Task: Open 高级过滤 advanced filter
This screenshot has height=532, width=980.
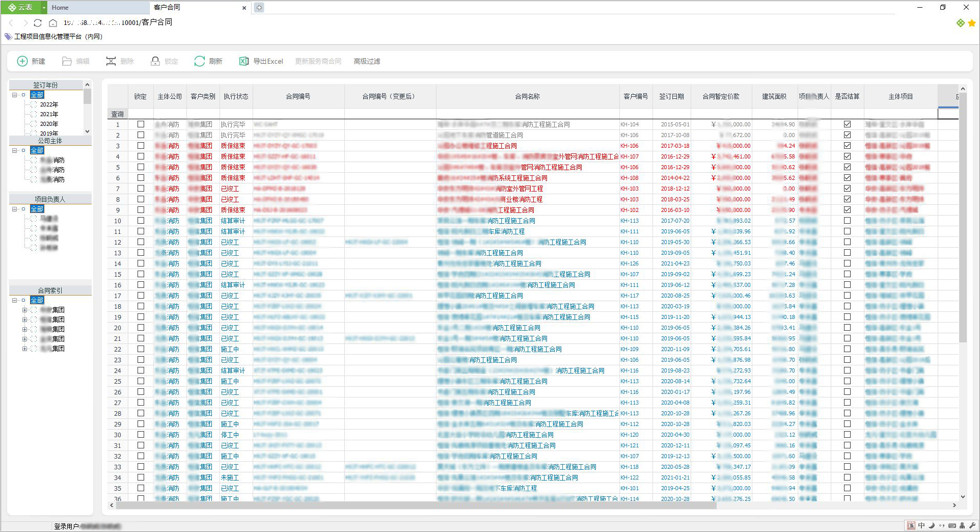Action: [x=367, y=61]
